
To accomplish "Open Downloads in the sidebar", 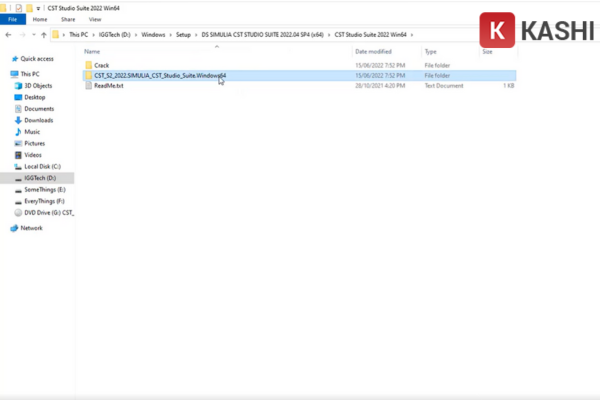I will (x=39, y=120).
